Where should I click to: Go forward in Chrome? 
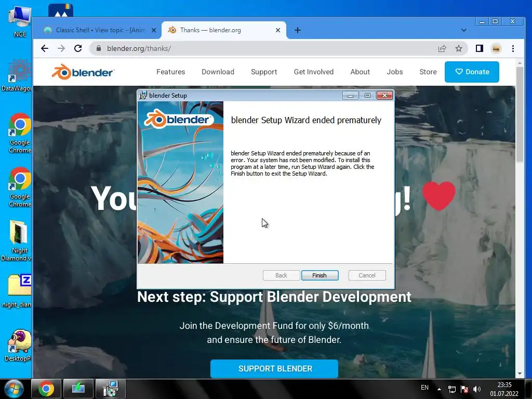tap(61, 48)
